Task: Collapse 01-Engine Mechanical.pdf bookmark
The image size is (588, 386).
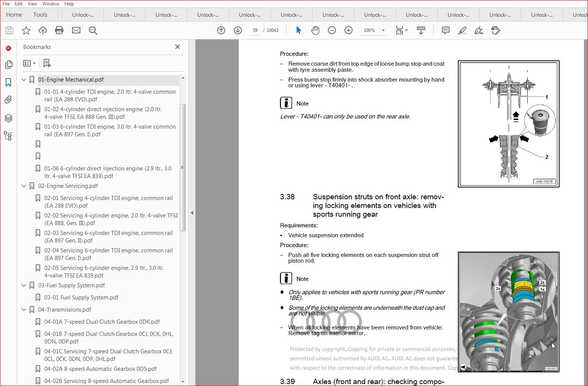Action: pos(24,80)
